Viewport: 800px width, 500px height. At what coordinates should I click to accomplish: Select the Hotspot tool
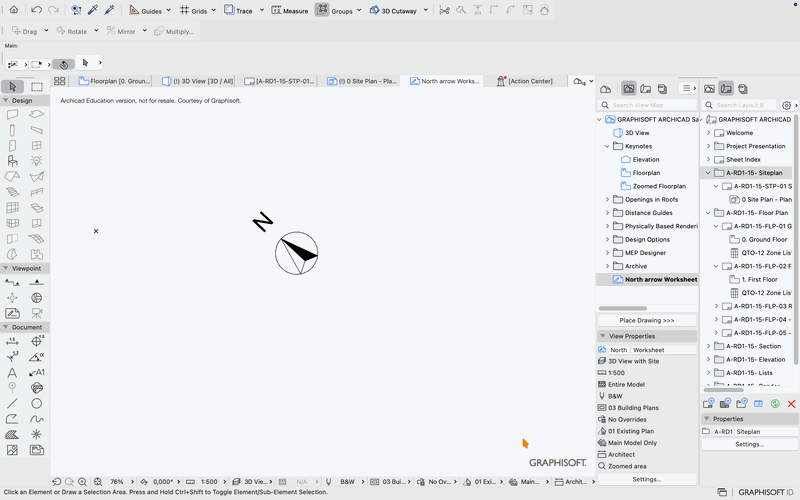(x=37, y=435)
